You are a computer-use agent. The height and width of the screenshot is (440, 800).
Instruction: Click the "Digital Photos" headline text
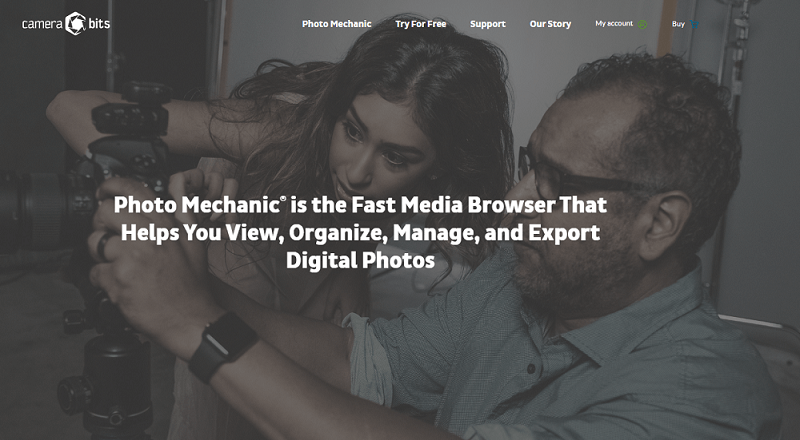tap(360, 262)
